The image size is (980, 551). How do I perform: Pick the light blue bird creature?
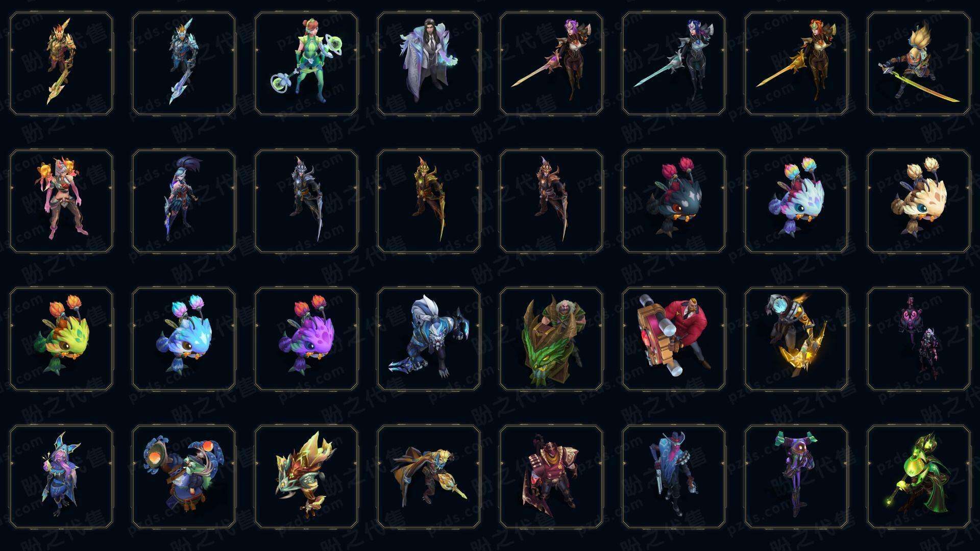[184, 339]
